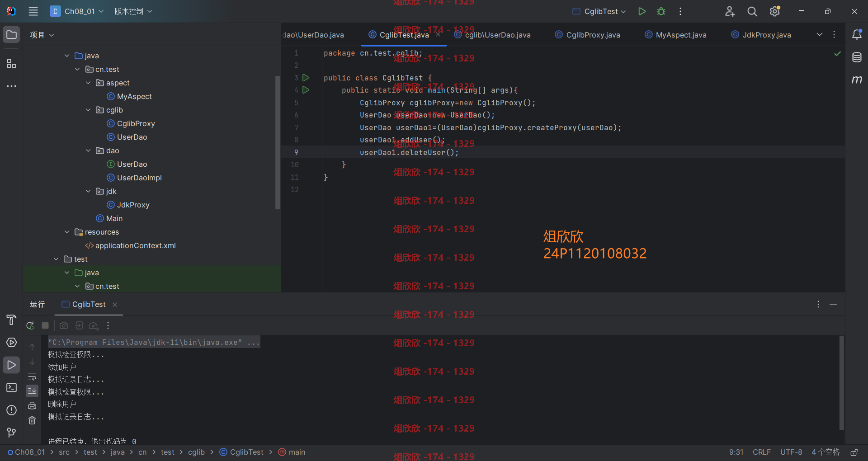Open more options in the Run toolbar
Viewport: 868px width, 461px height.
click(108, 325)
